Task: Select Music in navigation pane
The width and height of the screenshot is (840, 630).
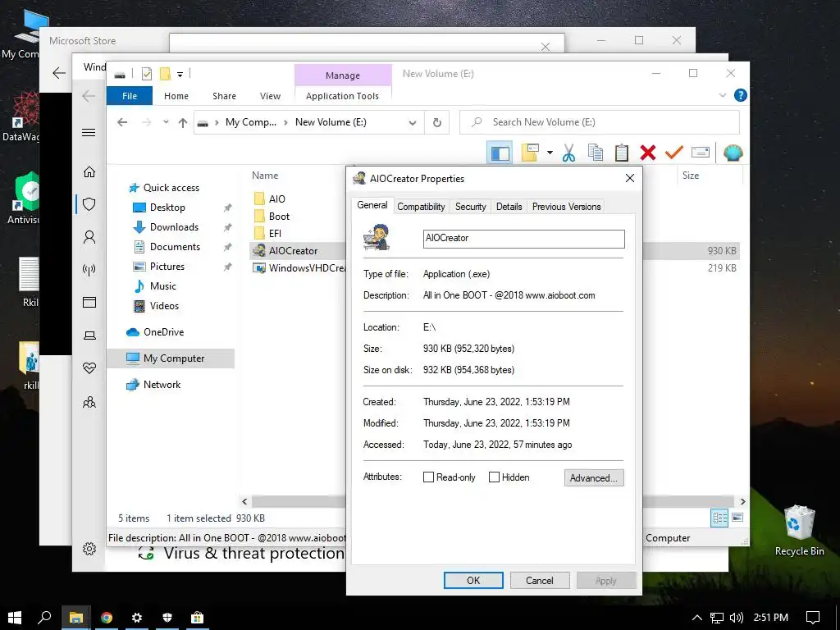Action: [163, 286]
